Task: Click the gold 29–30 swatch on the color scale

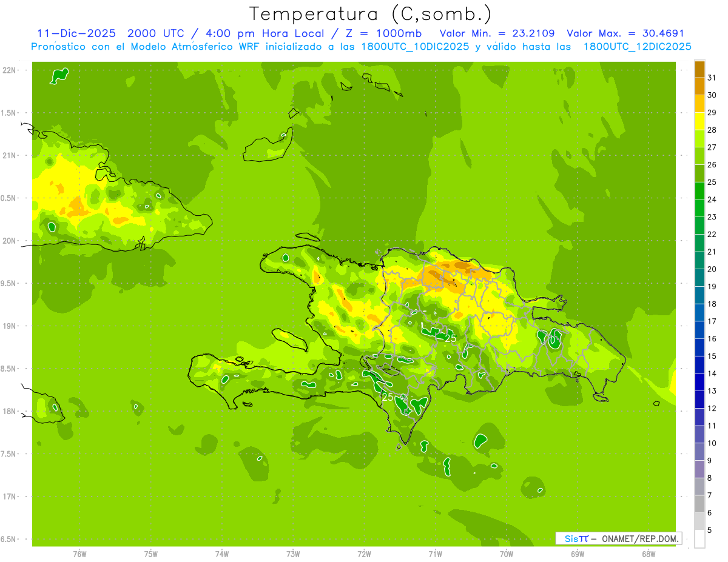Action: click(x=699, y=104)
